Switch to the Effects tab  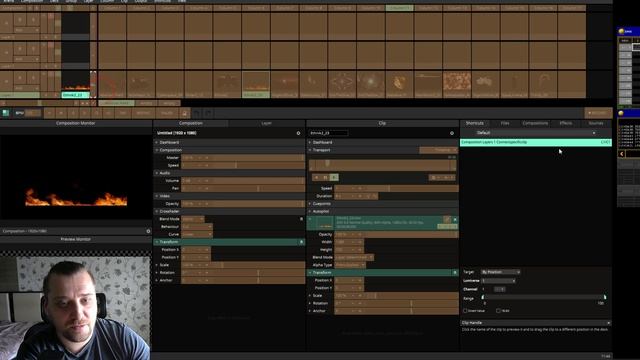point(566,123)
